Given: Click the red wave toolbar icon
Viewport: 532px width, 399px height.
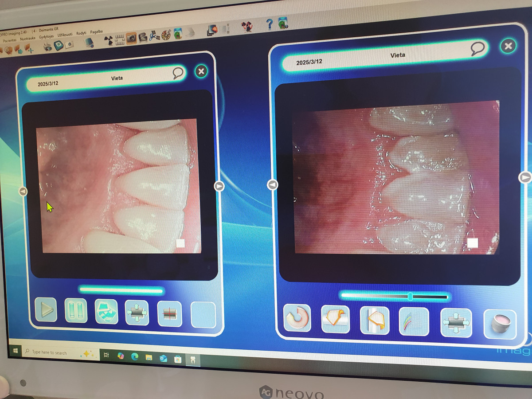Looking at the screenshot, I should (247, 27).
